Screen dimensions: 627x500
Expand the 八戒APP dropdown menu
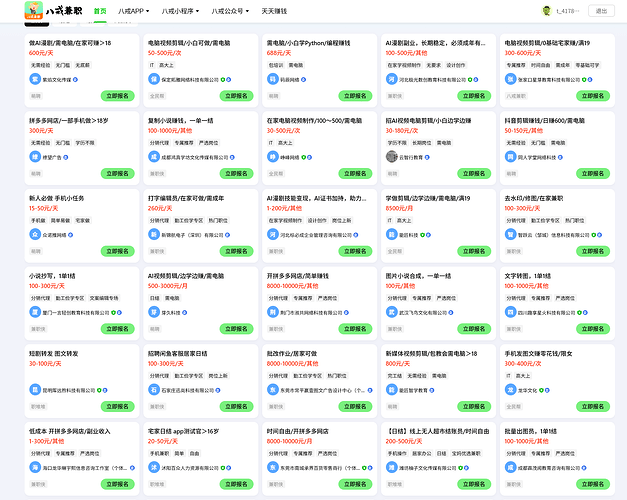click(134, 11)
